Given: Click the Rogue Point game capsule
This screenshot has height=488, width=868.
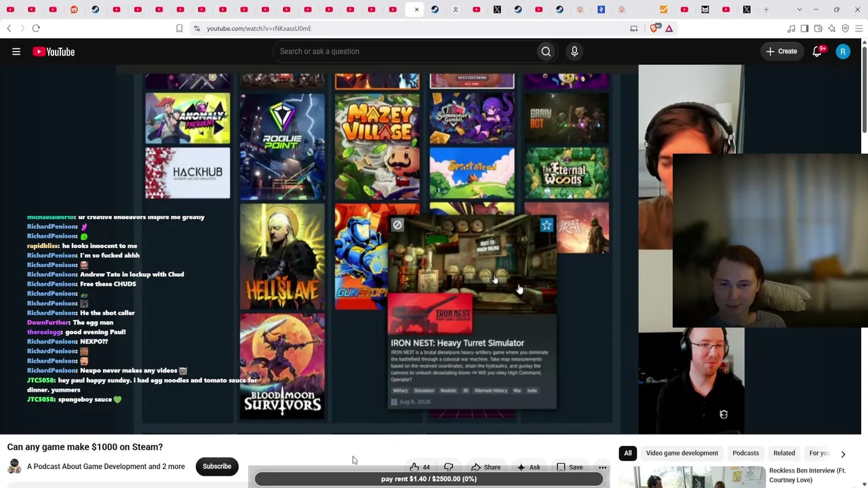Looking at the screenshot, I should tap(282, 146).
